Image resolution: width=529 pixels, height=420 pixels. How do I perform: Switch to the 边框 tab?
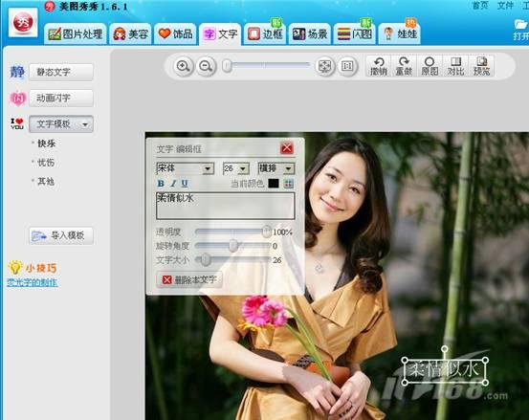click(x=265, y=33)
